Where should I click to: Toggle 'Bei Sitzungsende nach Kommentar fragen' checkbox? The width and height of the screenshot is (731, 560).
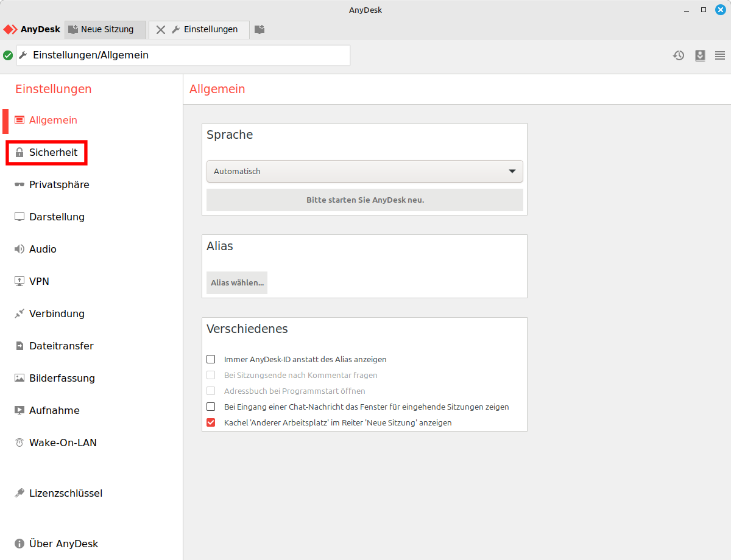point(211,375)
